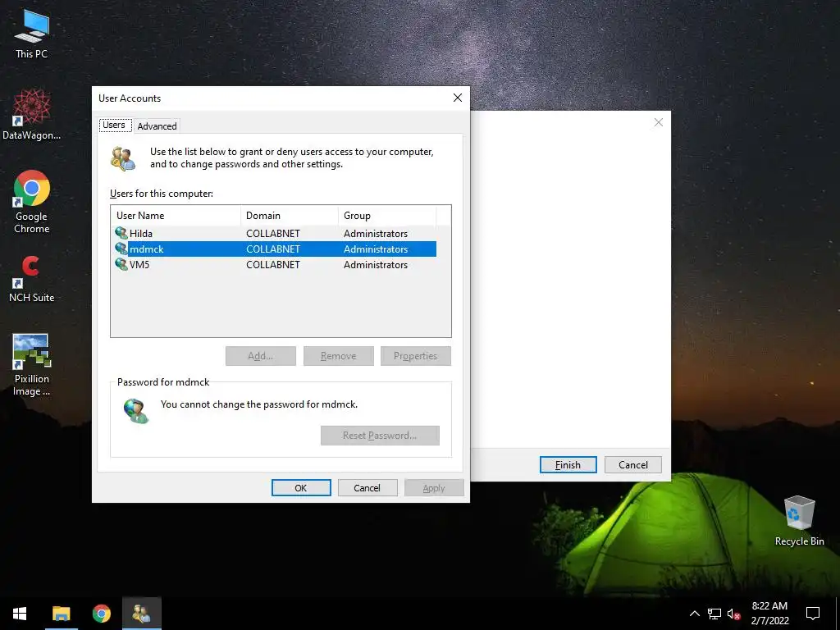The height and width of the screenshot is (630, 840).
Task: Open the Windows Start menu
Action: 20,614
